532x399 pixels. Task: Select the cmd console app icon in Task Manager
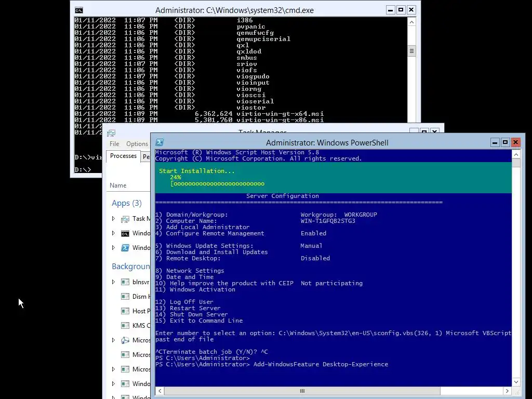(x=125, y=233)
